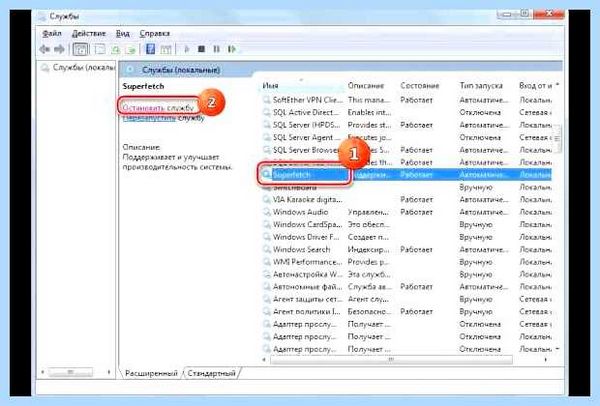Click the Индексир... description cell
This screenshot has width=600, height=406.
click(368, 249)
